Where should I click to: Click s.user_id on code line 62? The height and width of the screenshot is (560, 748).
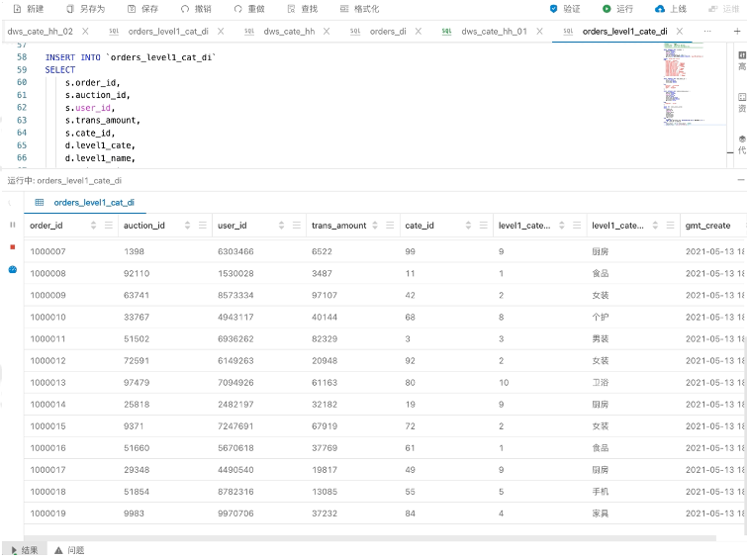coord(90,108)
